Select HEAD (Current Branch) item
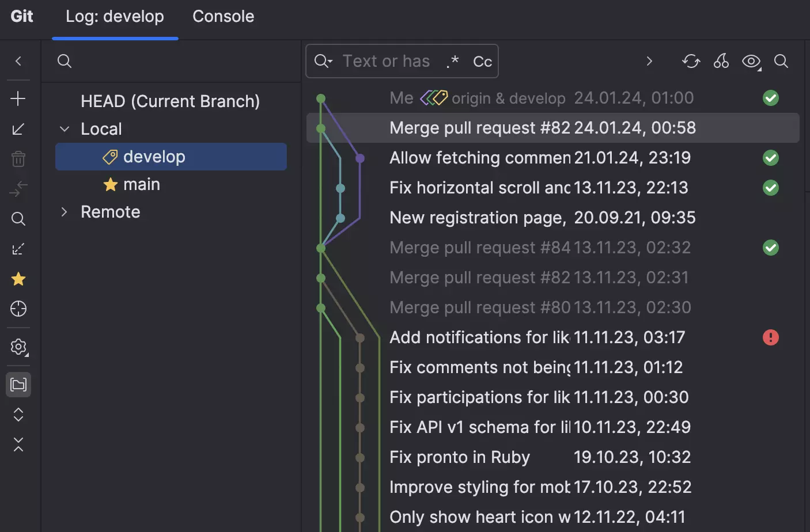The height and width of the screenshot is (532, 810). tap(171, 101)
